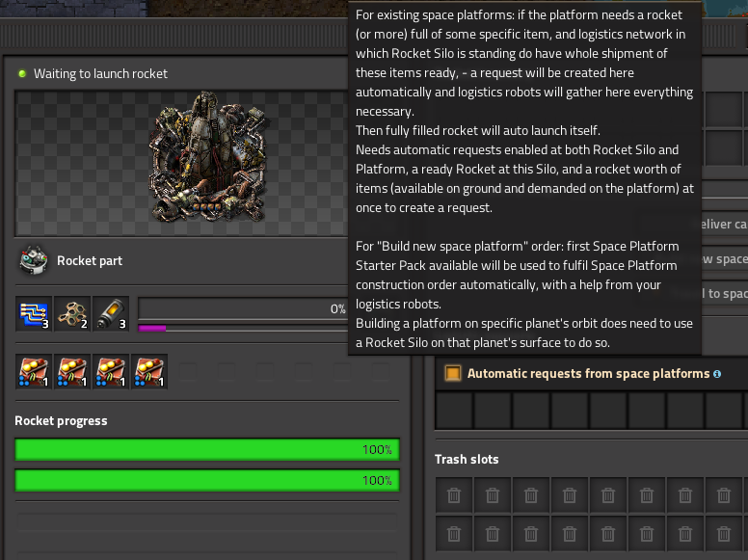Select fourth trash slot in bottom row
Viewport: 748px width, 560px height.
click(x=570, y=534)
